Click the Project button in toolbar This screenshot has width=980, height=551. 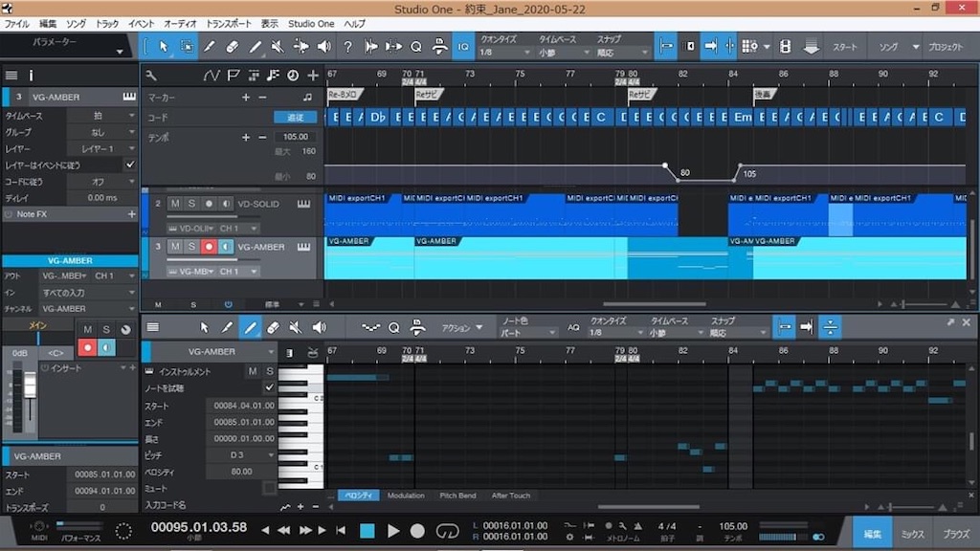(945, 47)
